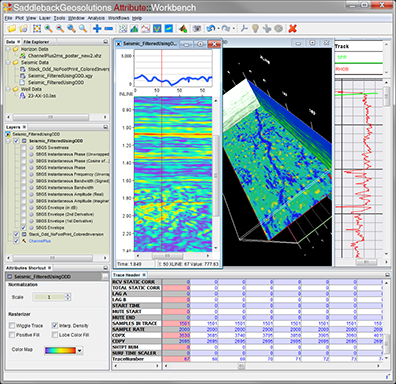Click the green zoom-in magnifier icon
The width and height of the screenshot is (396, 384).
pos(49,29)
